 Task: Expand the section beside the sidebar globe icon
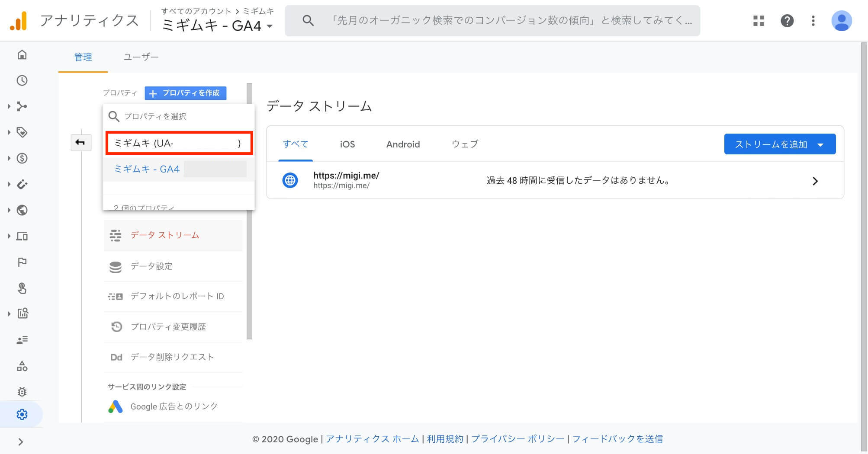(x=9, y=210)
